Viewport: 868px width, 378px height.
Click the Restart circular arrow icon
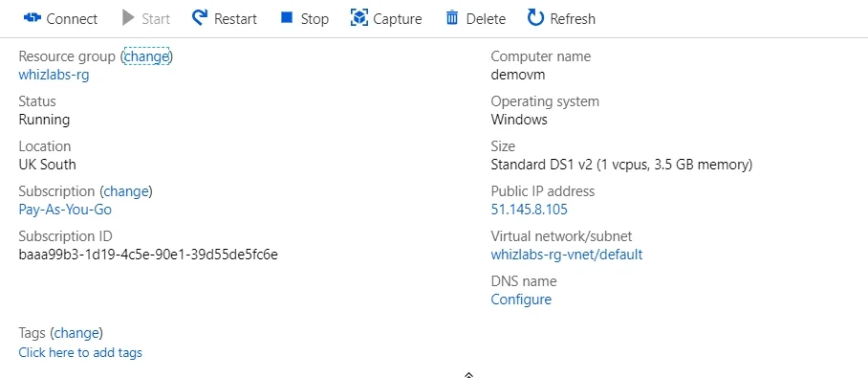199,18
